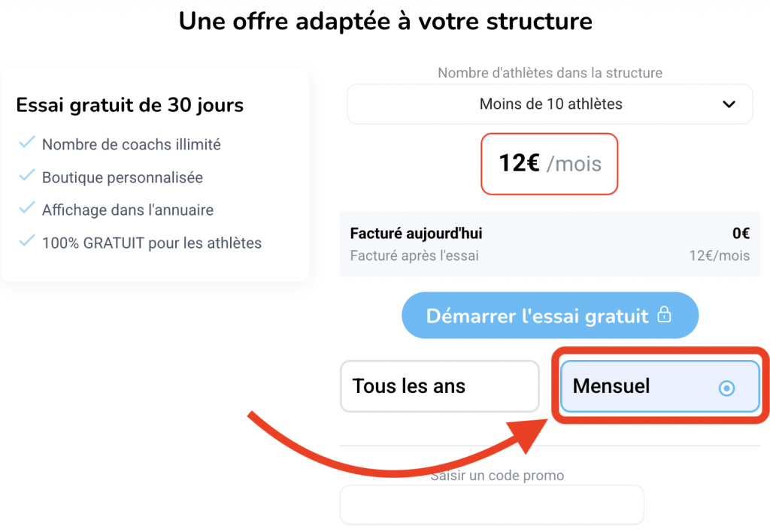Focus the promo code input field

tap(493, 504)
